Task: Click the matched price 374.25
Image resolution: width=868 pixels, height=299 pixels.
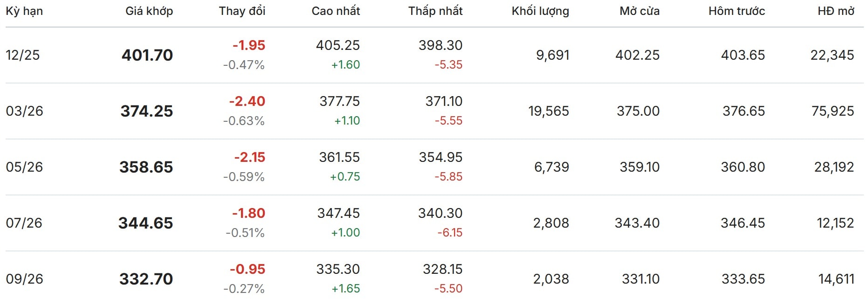Action: 147,111
